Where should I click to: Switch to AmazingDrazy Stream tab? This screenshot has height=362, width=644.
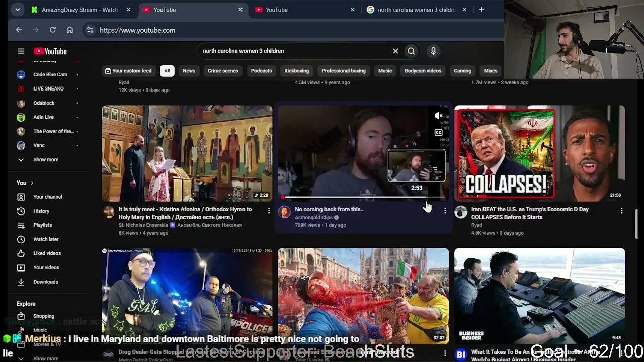point(80,10)
